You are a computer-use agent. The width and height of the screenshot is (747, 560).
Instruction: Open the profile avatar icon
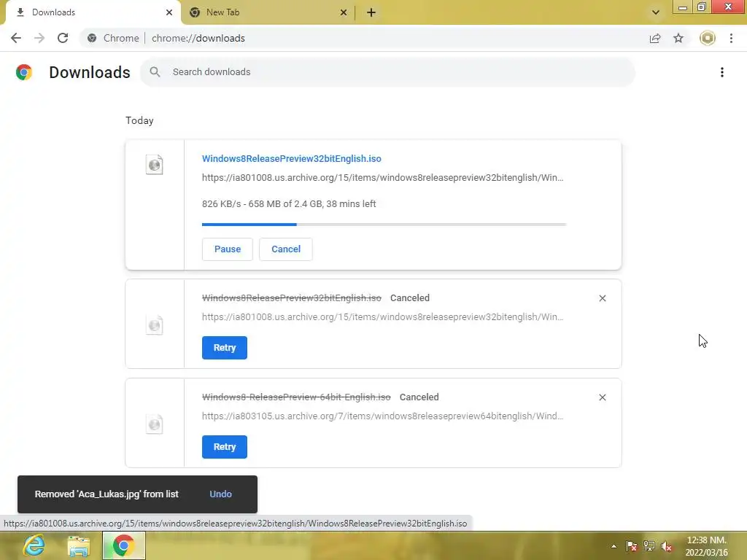tap(708, 38)
